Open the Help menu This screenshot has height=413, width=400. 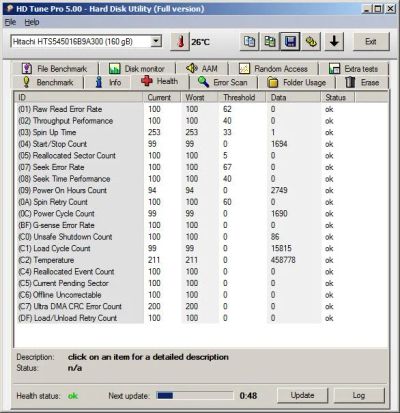coord(32,22)
